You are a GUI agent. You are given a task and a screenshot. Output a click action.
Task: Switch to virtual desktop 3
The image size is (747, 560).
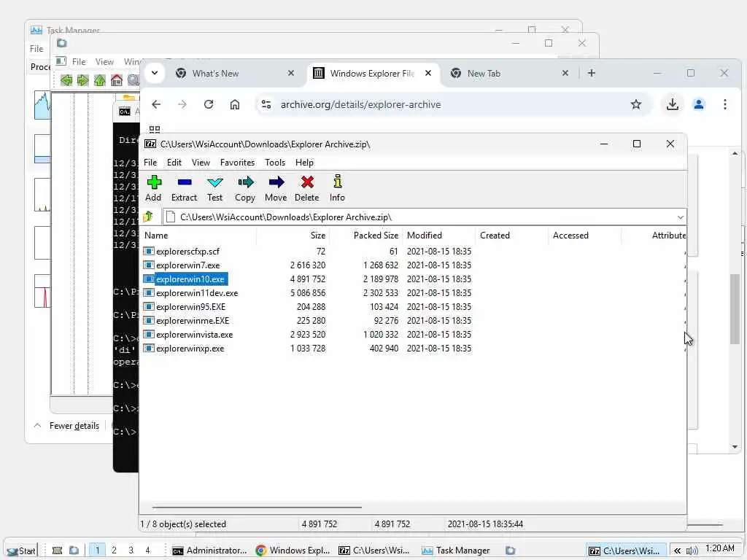click(x=131, y=550)
